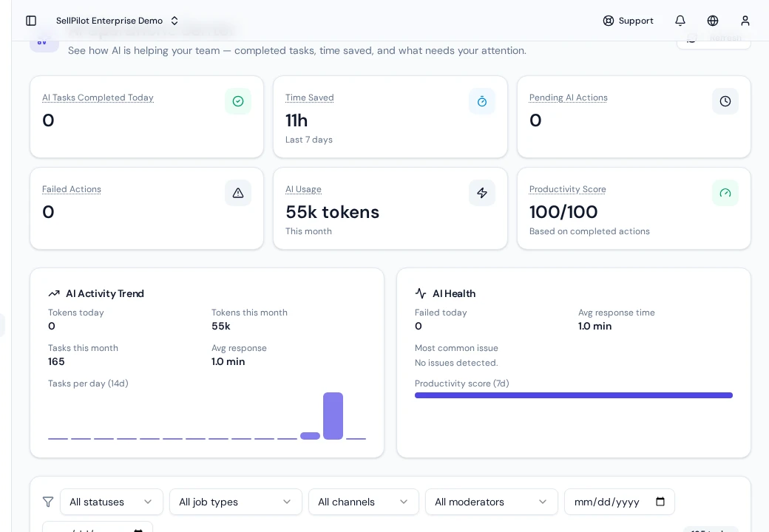The height and width of the screenshot is (532, 769).
Task: Click the AI Health pulse icon
Action: 421,293
